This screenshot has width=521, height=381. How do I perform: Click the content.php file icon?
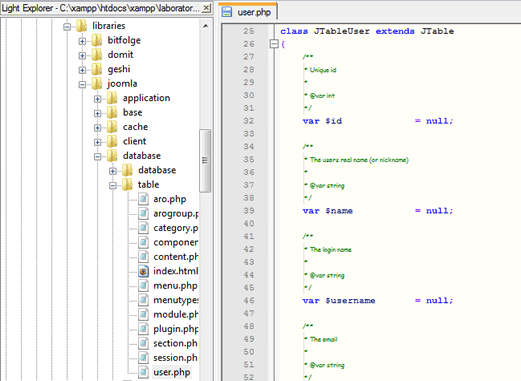(143, 257)
